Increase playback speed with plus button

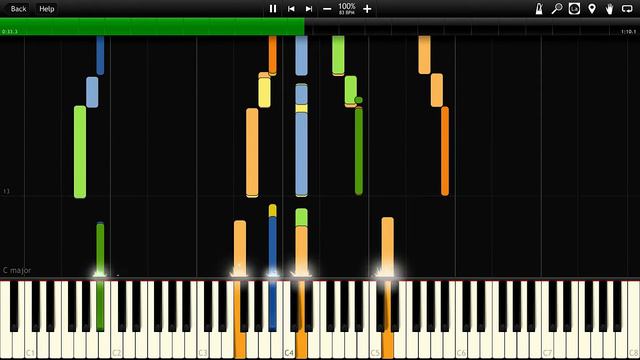click(367, 9)
